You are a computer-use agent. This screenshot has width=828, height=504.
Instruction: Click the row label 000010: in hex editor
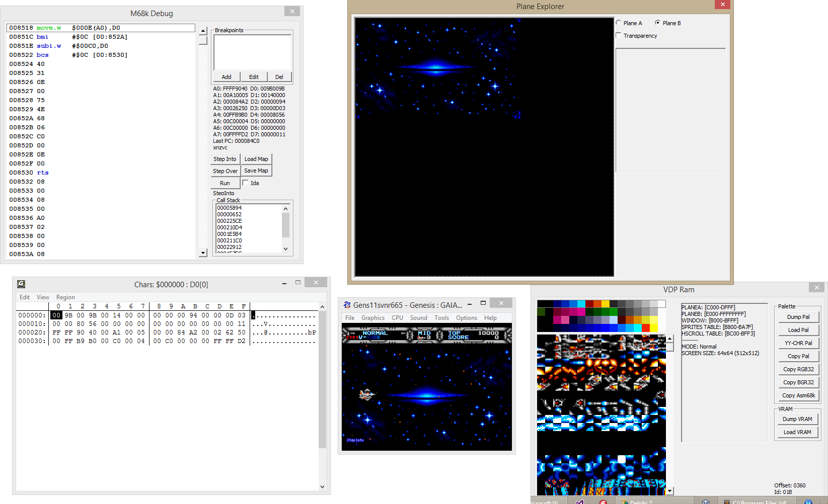(31, 324)
